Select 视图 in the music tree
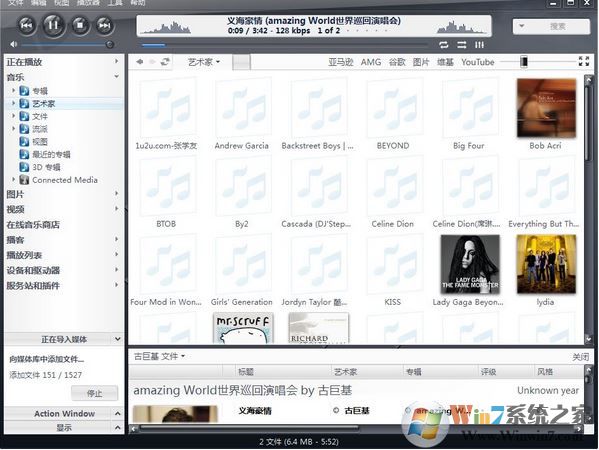 (x=40, y=142)
